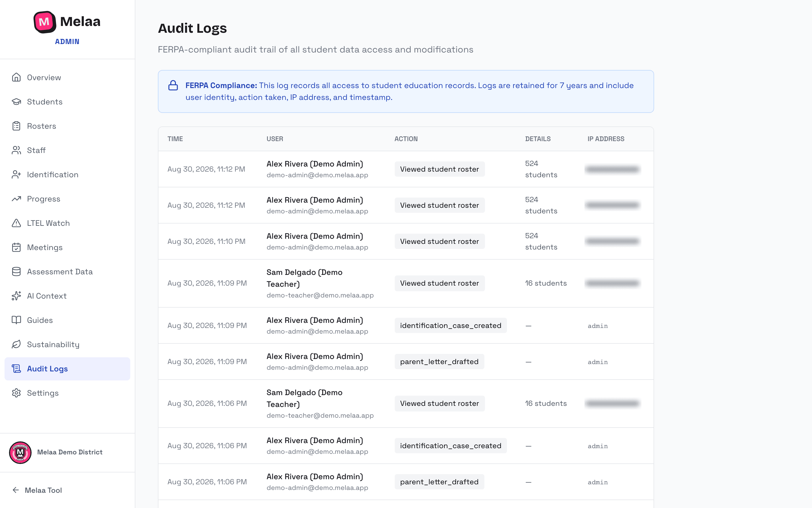Viewport: 812px width, 508px height.
Task: Click the Progress trending arrow icon
Action: coord(16,199)
